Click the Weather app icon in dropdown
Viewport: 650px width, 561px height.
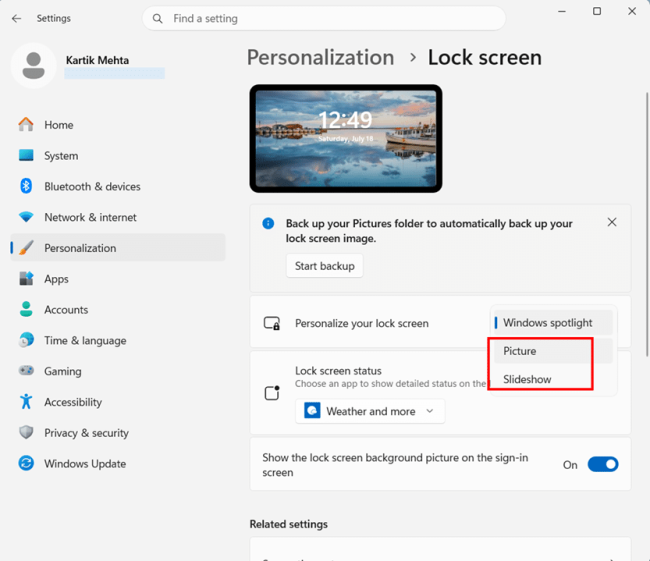[312, 411]
